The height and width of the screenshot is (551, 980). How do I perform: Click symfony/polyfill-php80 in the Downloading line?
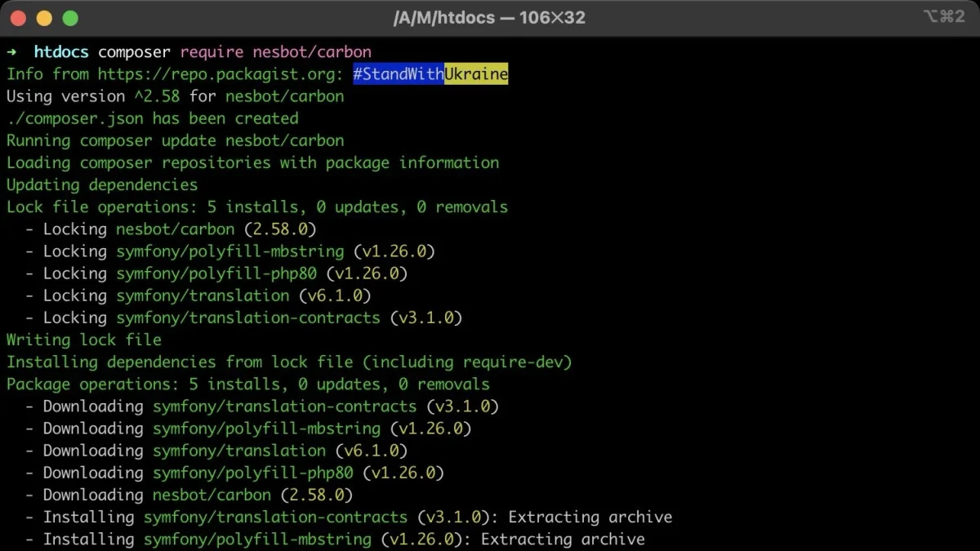point(253,473)
